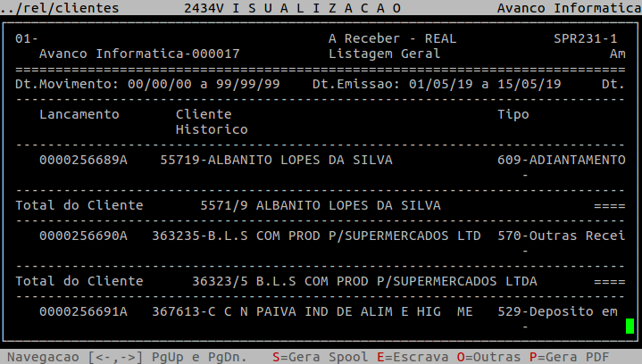Click the green cursor block

tap(629, 326)
